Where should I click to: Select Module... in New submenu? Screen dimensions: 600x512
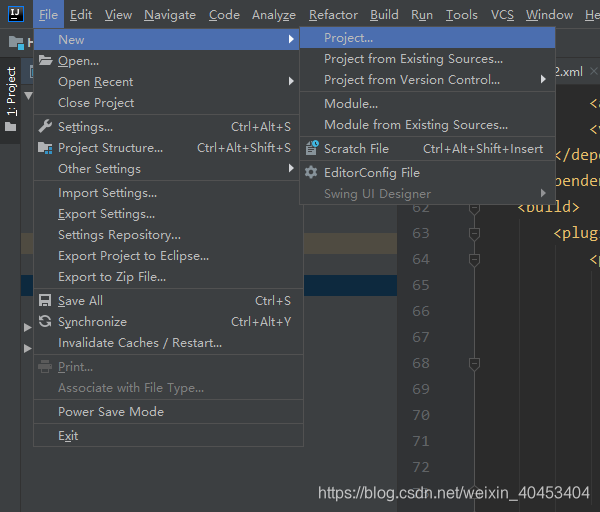427,103
